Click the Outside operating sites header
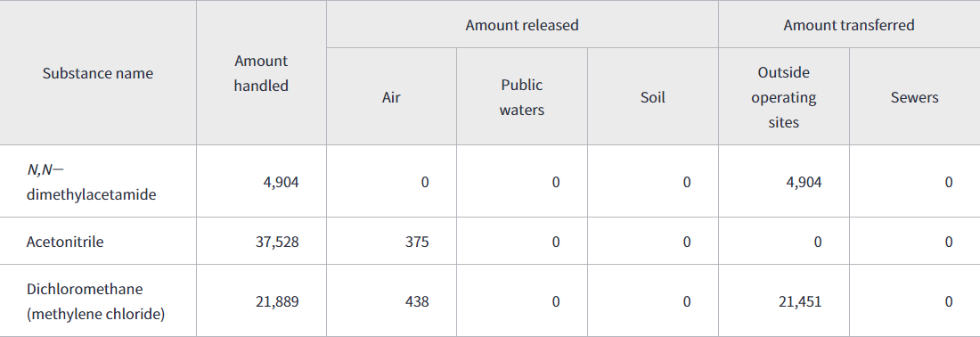 pos(784,97)
